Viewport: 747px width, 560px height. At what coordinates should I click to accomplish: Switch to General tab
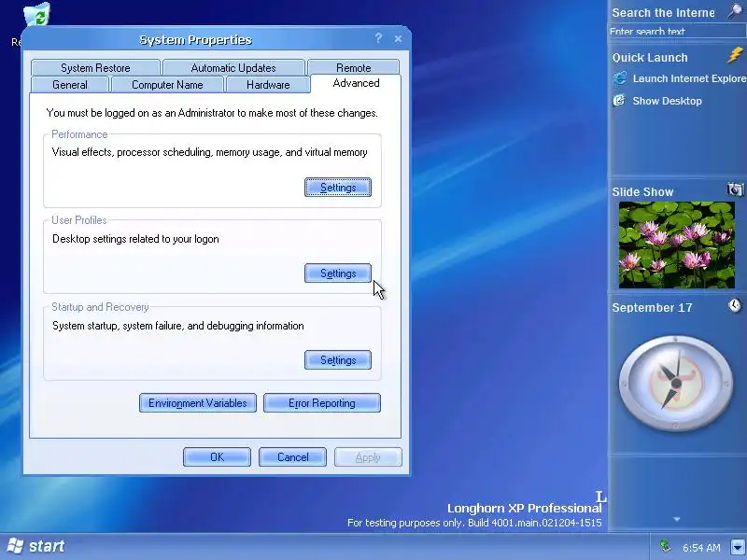pos(70,85)
